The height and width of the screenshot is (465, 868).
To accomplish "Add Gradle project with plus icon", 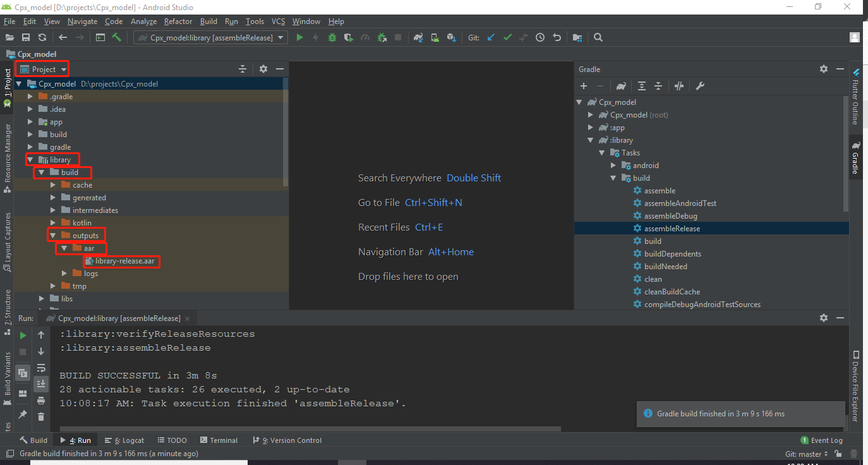I will (x=584, y=86).
